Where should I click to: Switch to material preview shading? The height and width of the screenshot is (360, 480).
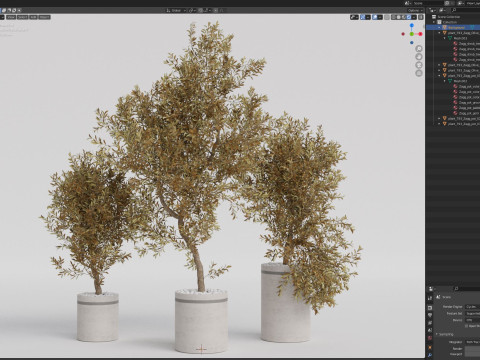pos(404,17)
